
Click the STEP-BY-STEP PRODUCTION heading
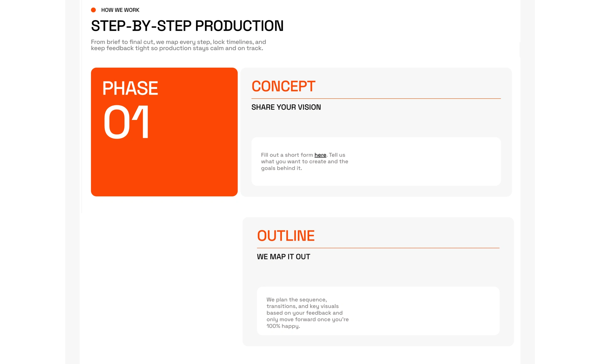(187, 26)
